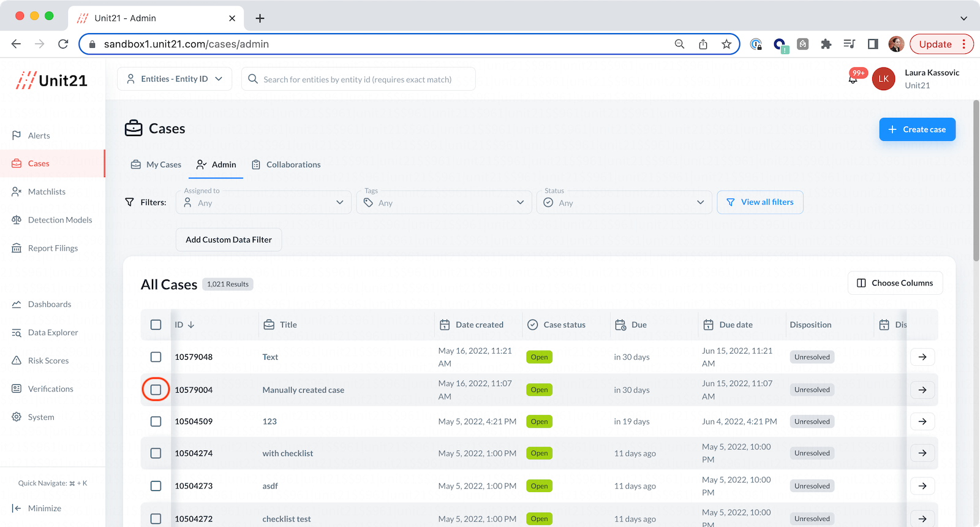This screenshot has height=527, width=980.
Task: Click the title 'with checklist'
Action: click(287, 453)
